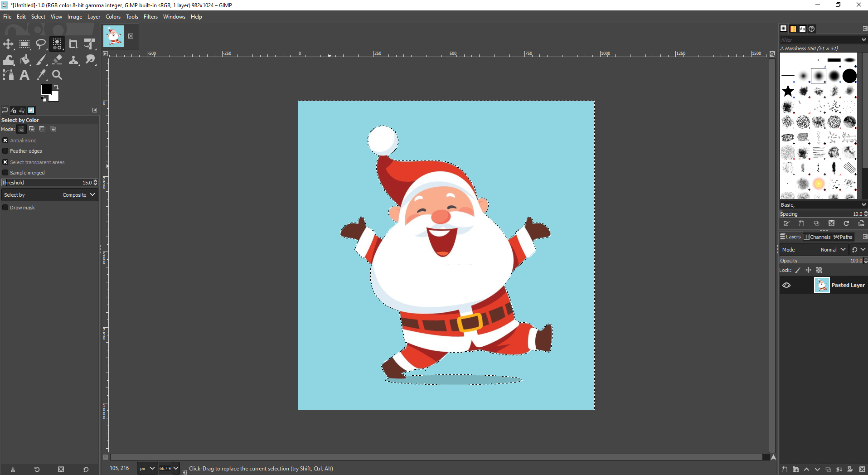Select the Select by Color tool
The width and height of the screenshot is (868, 475).
click(x=57, y=44)
